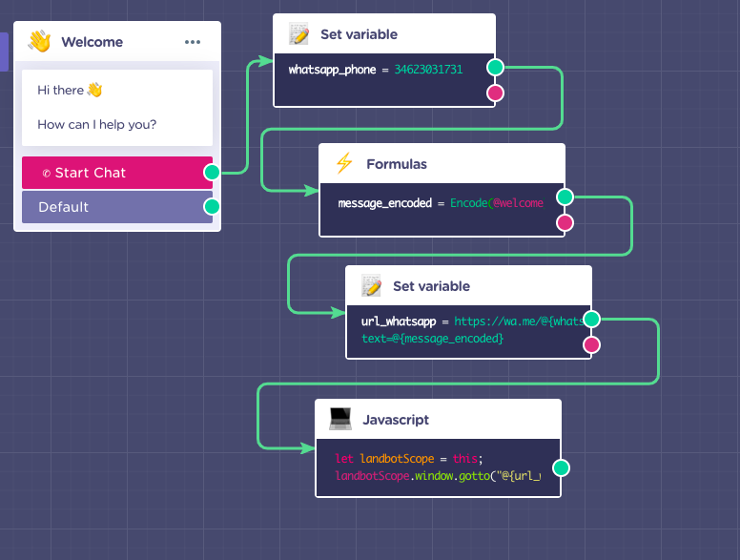This screenshot has width=740, height=560.
Task: Click the value 34623031731
Action: pos(428,70)
